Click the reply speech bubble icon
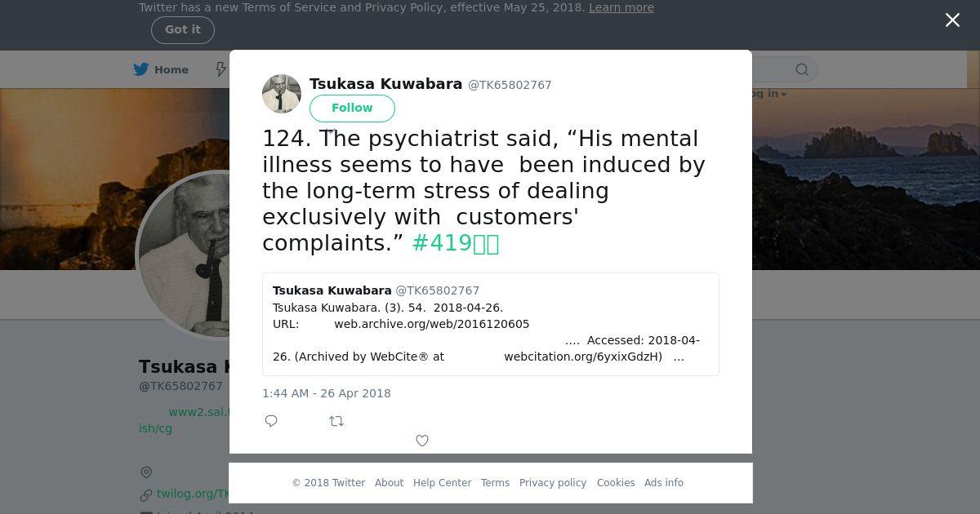Screen dimensions: 980x514 tap(271, 421)
